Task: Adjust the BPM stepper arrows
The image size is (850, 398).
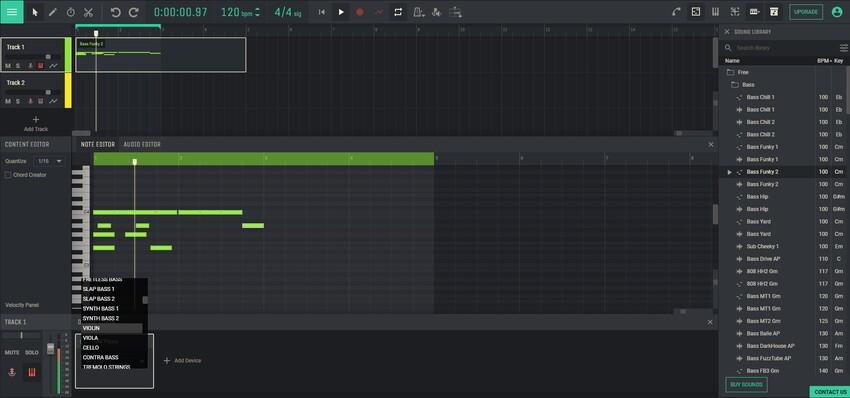Action: [257, 12]
